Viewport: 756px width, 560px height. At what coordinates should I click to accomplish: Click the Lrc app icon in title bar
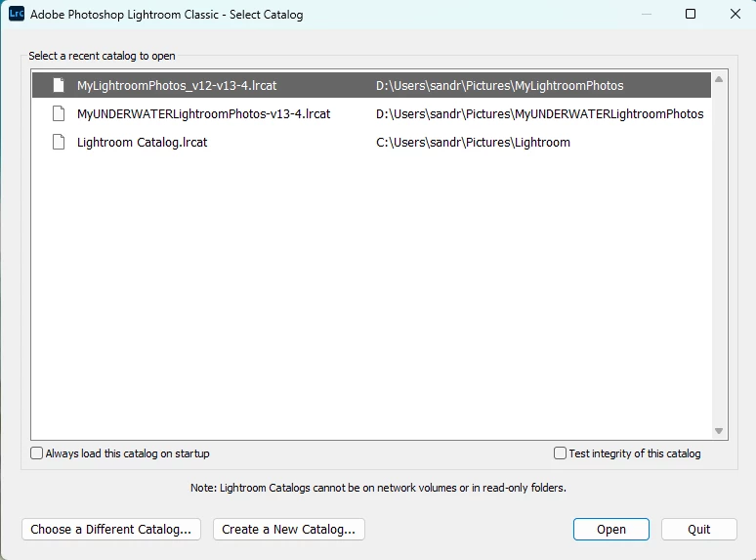tap(17, 14)
